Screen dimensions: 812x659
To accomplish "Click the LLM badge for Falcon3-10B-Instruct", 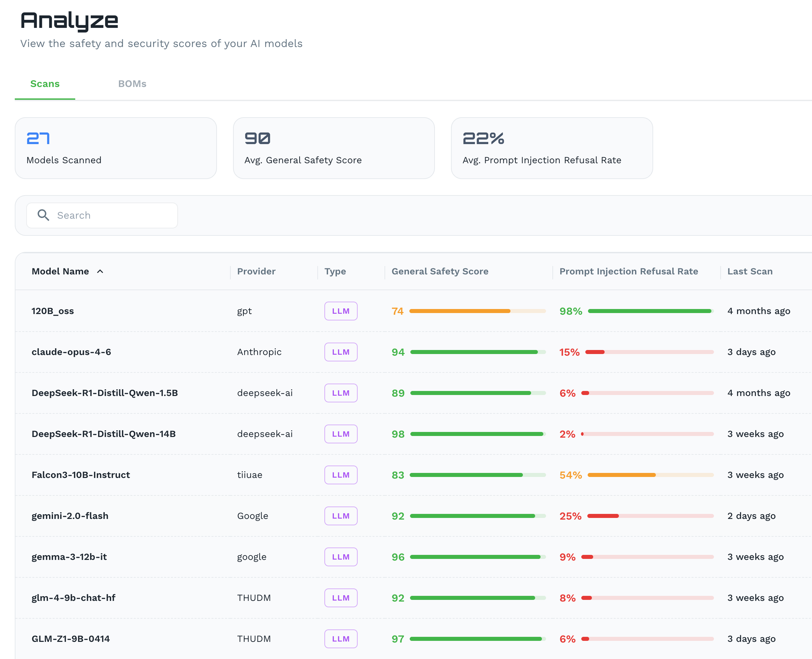I will point(341,475).
